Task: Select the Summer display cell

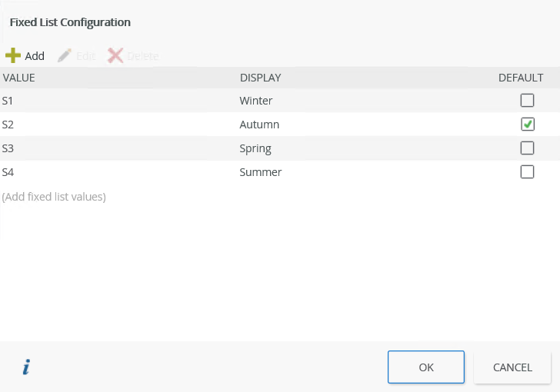Action: point(261,172)
